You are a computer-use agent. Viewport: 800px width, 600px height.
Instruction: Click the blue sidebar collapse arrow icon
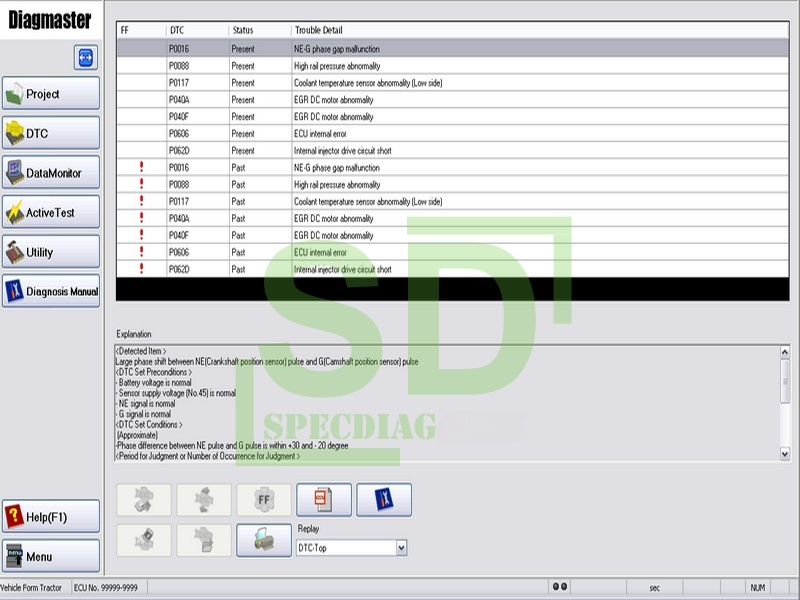click(86, 58)
